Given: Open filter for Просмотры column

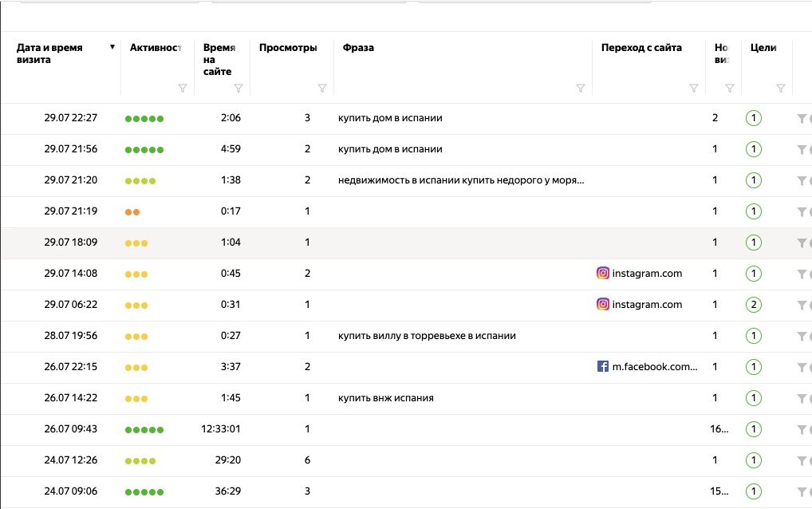Looking at the screenshot, I should tap(322, 89).
